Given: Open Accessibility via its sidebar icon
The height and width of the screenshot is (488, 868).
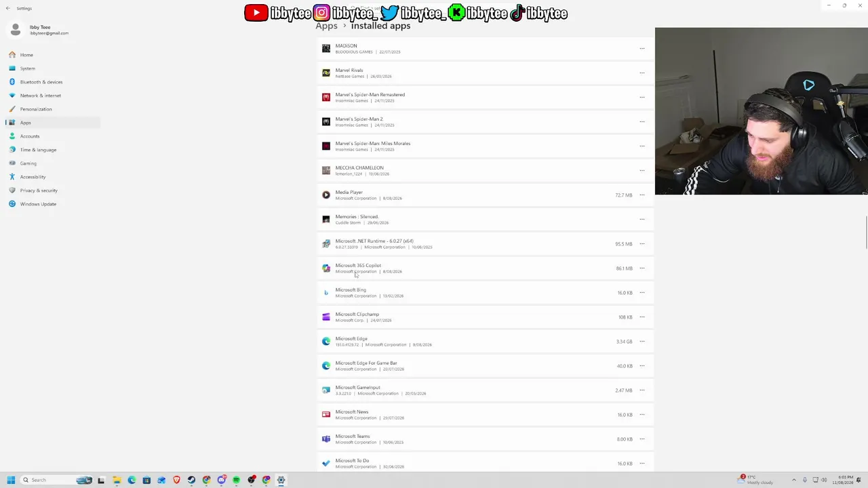Looking at the screenshot, I should [12, 177].
